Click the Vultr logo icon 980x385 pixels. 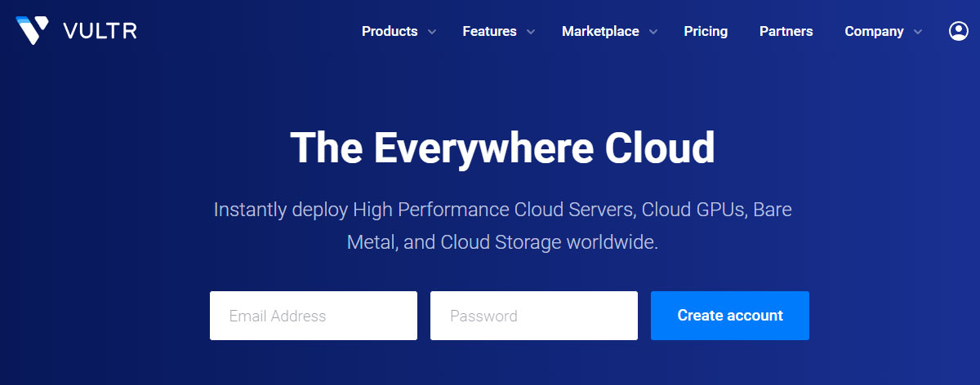32,30
